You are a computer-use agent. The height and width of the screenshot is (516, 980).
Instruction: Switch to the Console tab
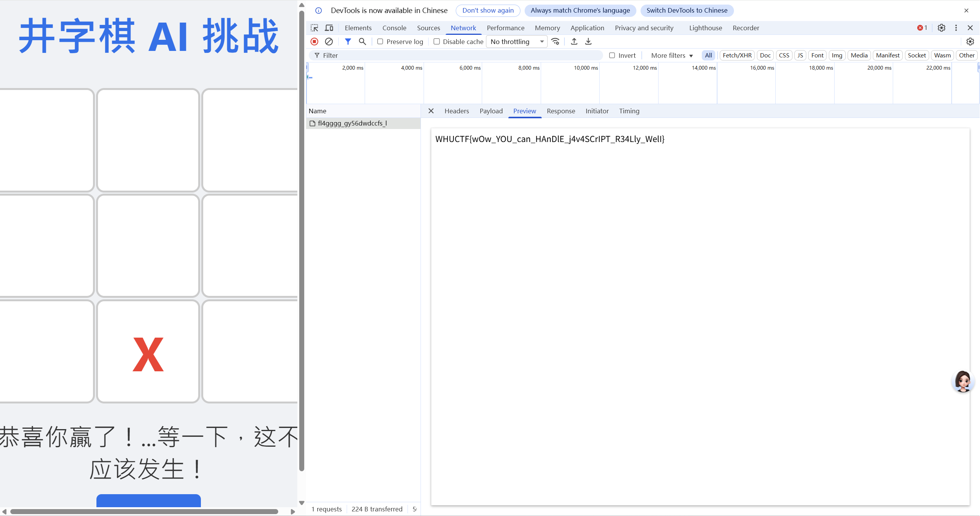coord(394,28)
